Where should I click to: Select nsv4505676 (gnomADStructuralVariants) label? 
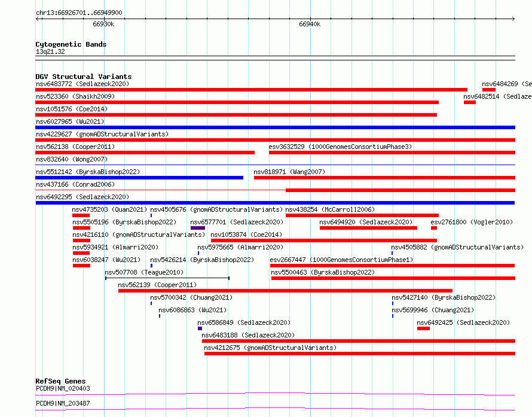click(x=216, y=209)
